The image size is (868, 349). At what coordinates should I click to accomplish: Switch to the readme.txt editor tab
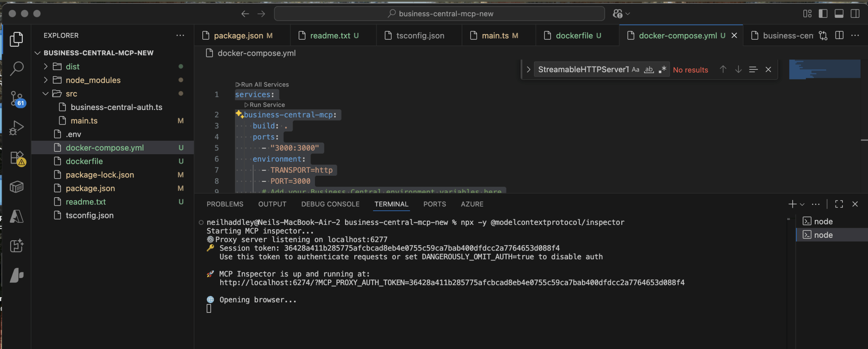coord(334,36)
